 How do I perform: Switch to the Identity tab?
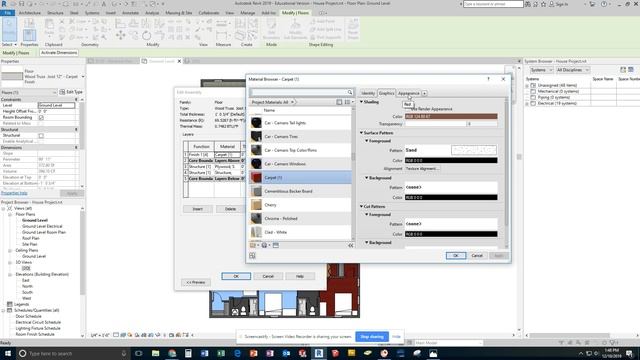(x=368, y=93)
